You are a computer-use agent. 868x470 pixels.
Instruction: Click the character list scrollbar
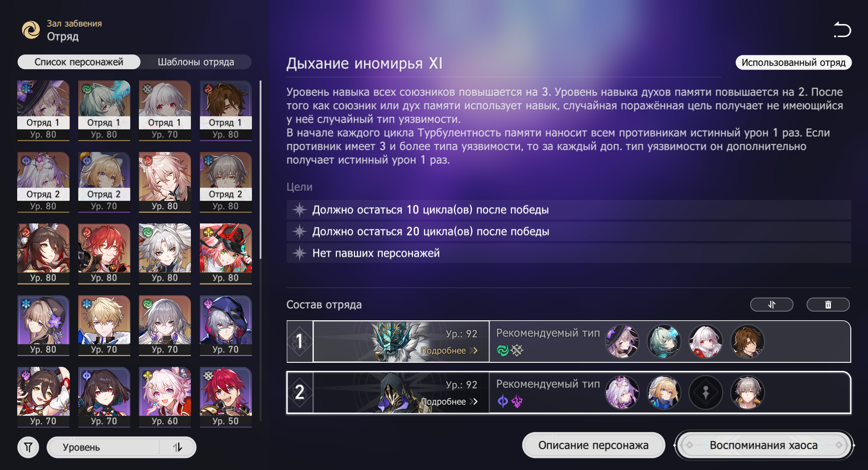[261, 170]
